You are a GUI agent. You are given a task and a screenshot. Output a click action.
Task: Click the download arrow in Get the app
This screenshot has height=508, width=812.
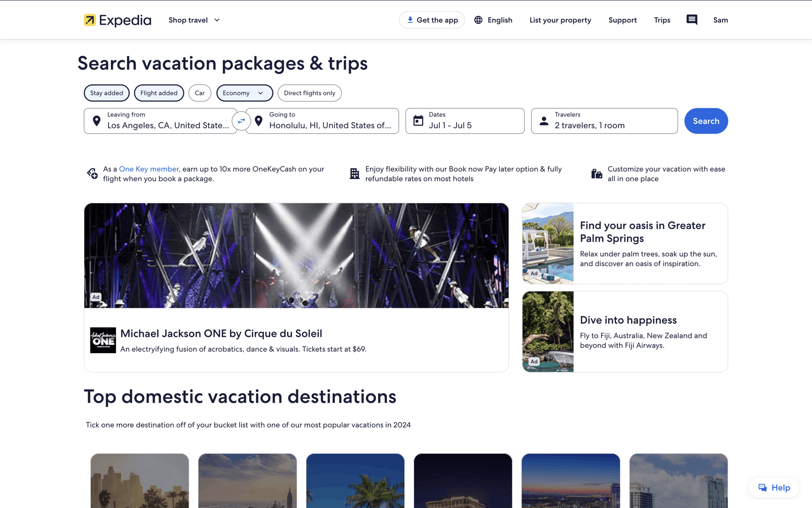410,20
